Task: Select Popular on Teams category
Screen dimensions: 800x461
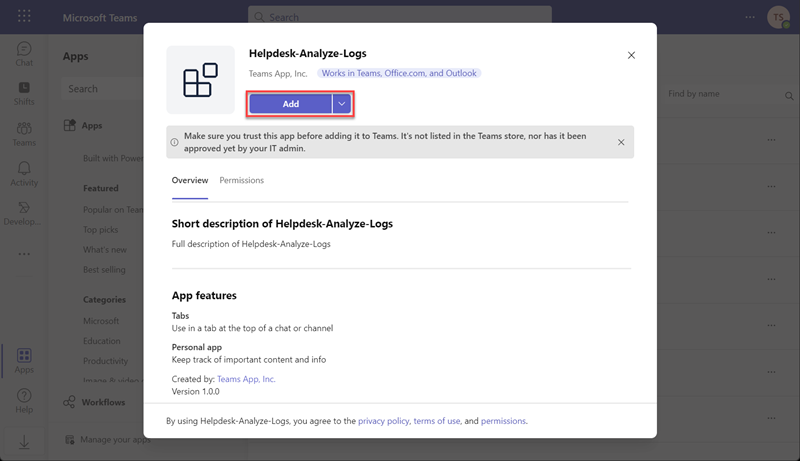Action: click(113, 210)
